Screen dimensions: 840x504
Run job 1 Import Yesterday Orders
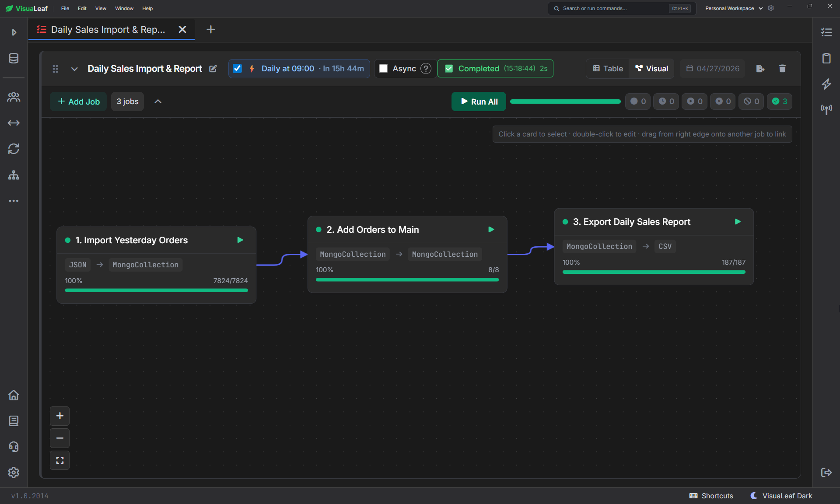240,240
